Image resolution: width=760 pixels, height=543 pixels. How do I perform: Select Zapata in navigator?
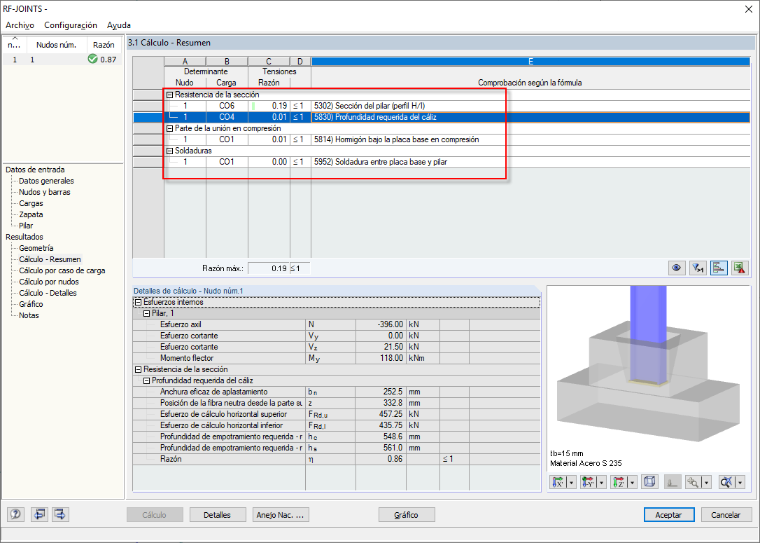[31, 214]
